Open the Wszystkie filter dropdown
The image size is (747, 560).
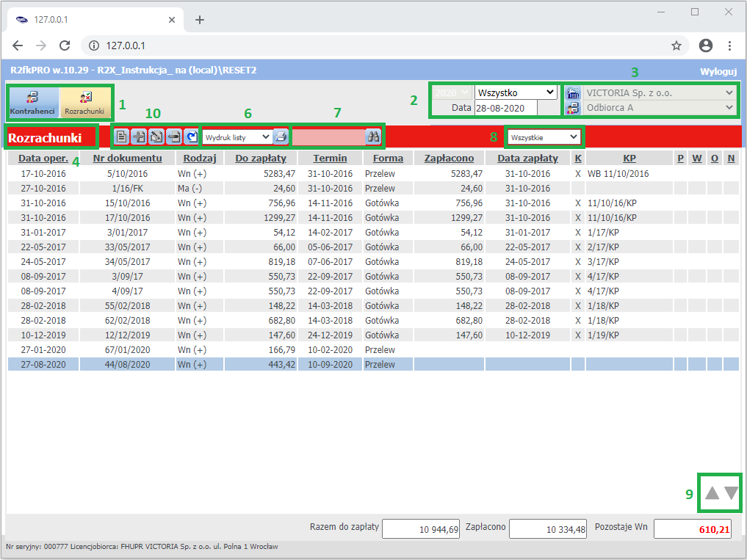(544, 137)
